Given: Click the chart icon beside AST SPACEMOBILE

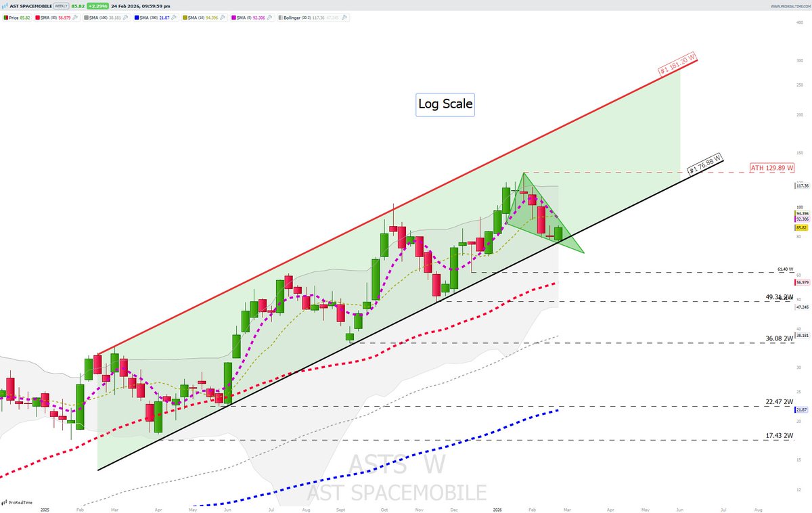Looking at the screenshot, I should [x=5, y=6].
